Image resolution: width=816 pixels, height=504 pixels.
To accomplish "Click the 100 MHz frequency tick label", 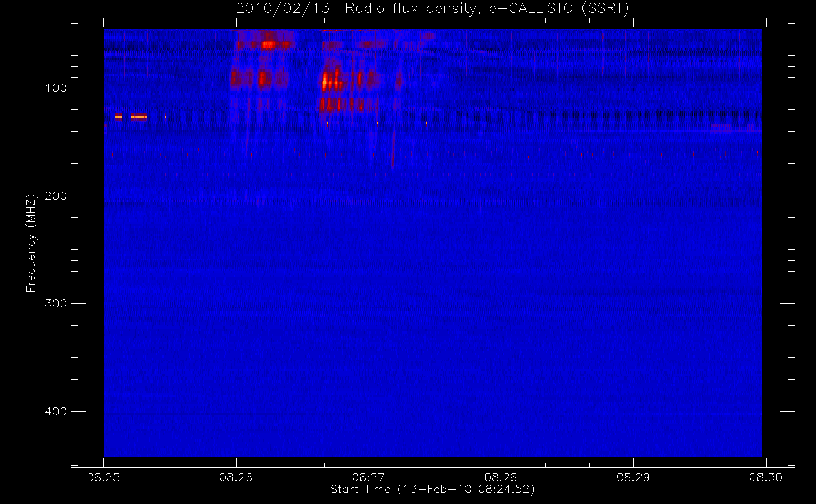I will point(55,88).
